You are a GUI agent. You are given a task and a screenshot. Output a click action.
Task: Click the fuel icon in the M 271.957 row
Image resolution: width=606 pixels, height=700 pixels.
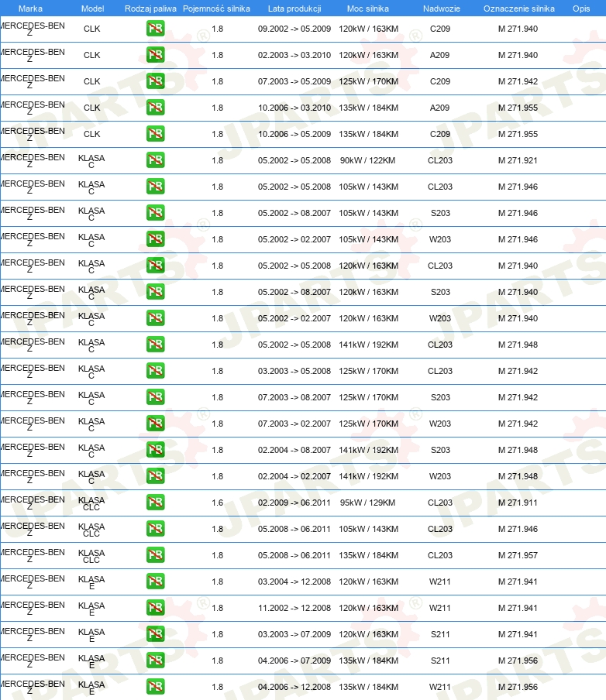point(156,555)
